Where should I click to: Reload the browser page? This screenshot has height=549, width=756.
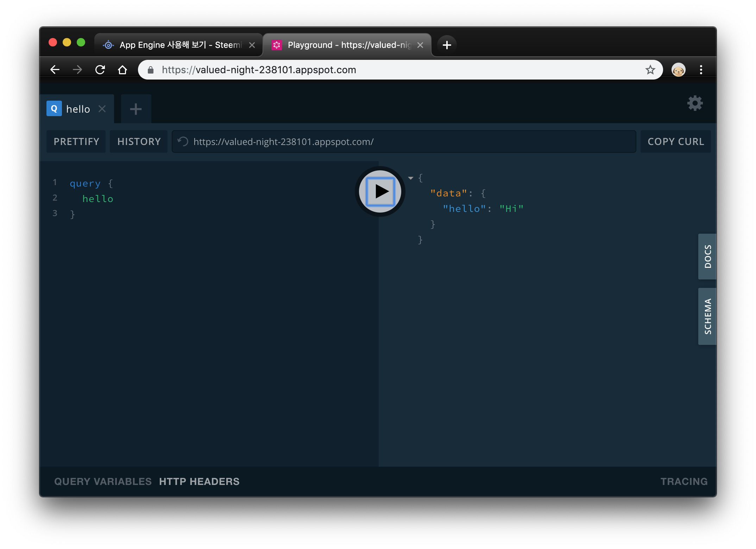point(100,70)
